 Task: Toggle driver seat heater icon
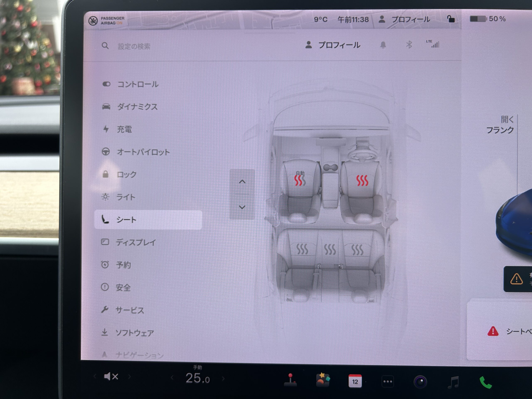362,180
